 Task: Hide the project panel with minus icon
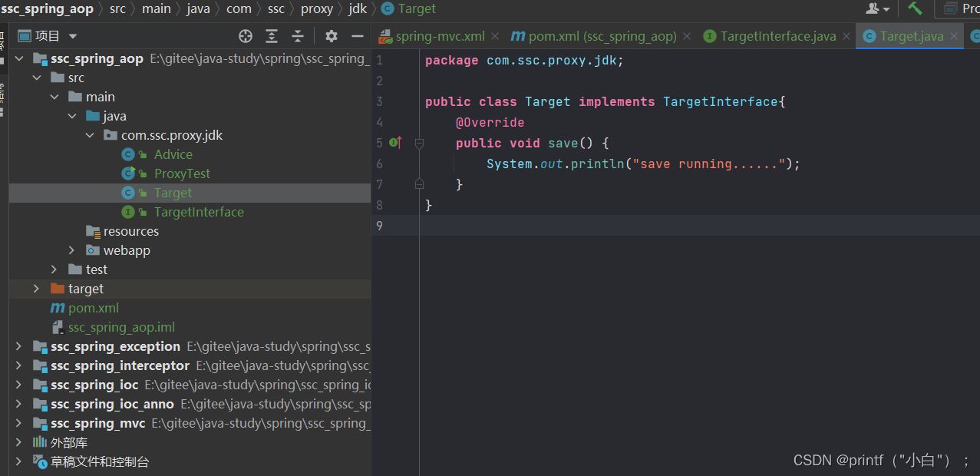[x=358, y=36]
